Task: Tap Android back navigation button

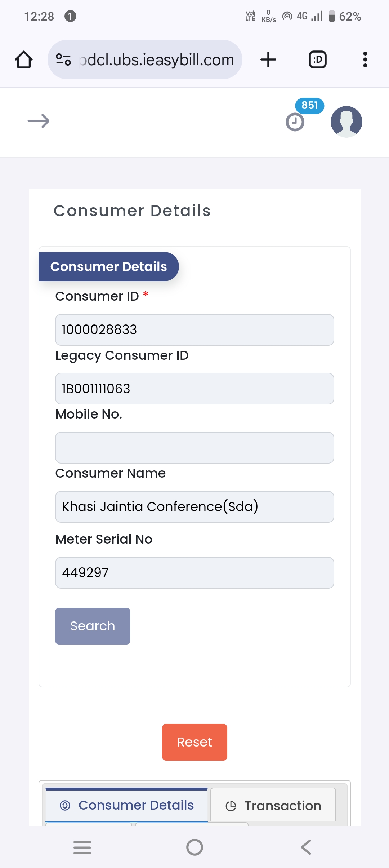Action: [x=306, y=847]
